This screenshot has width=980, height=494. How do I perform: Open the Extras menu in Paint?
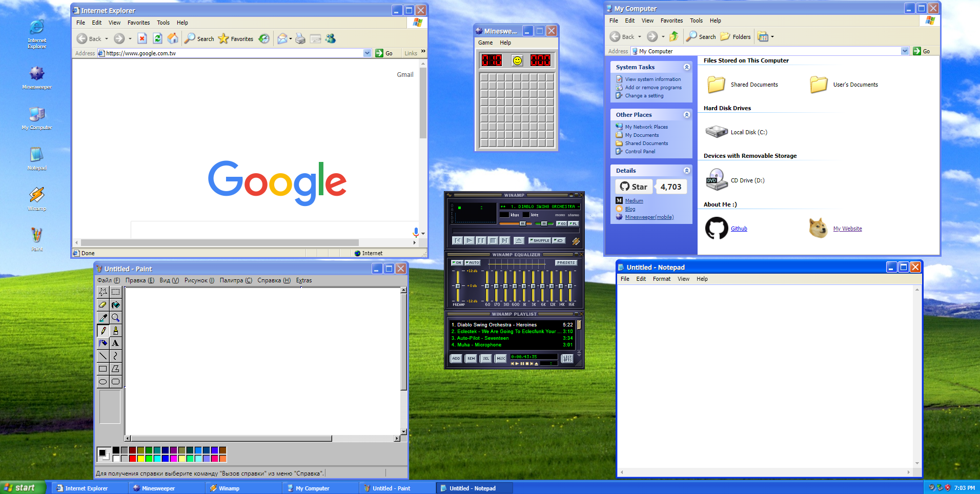pyautogui.click(x=304, y=280)
